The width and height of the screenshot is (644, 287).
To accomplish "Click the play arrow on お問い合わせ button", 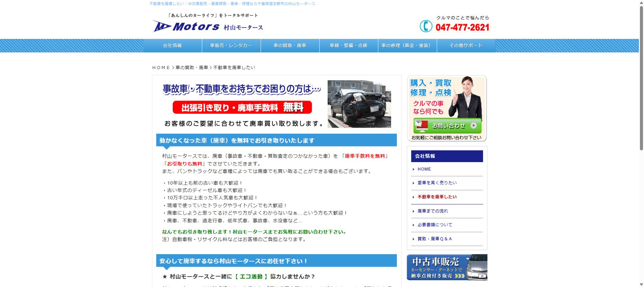I will 473,125.
